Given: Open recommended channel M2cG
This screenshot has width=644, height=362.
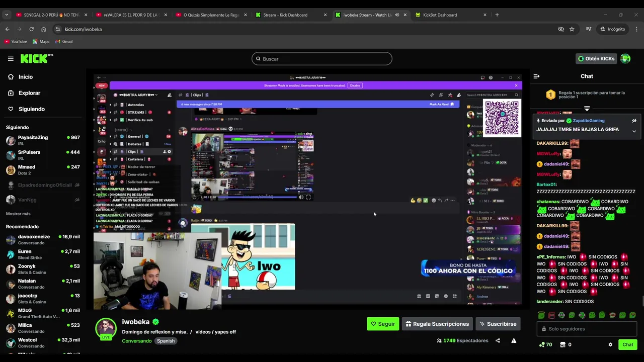Looking at the screenshot, I should (43, 313).
